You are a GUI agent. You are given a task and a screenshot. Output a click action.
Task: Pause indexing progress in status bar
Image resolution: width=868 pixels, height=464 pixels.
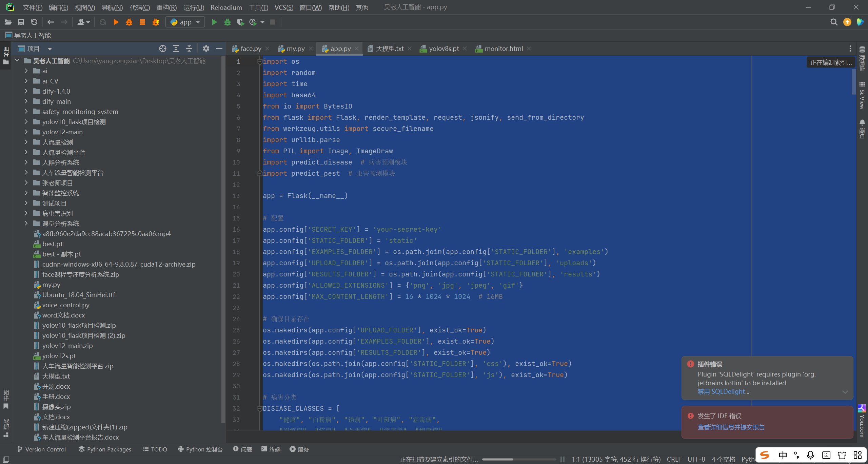[563, 459]
